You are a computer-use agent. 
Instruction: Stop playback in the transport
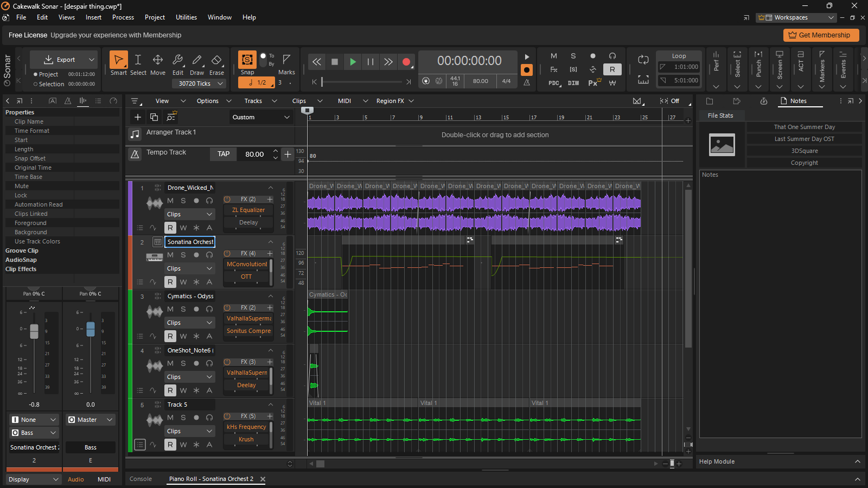(x=335, y=62)
